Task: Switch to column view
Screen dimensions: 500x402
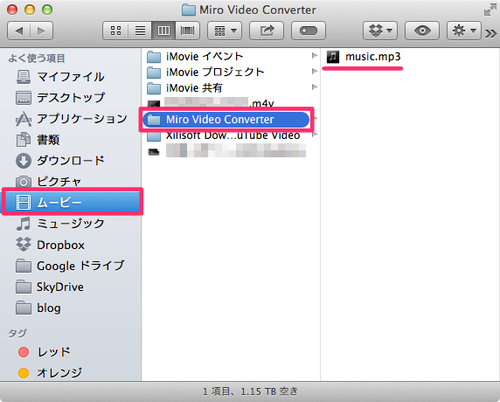Action: pos(164,31)
